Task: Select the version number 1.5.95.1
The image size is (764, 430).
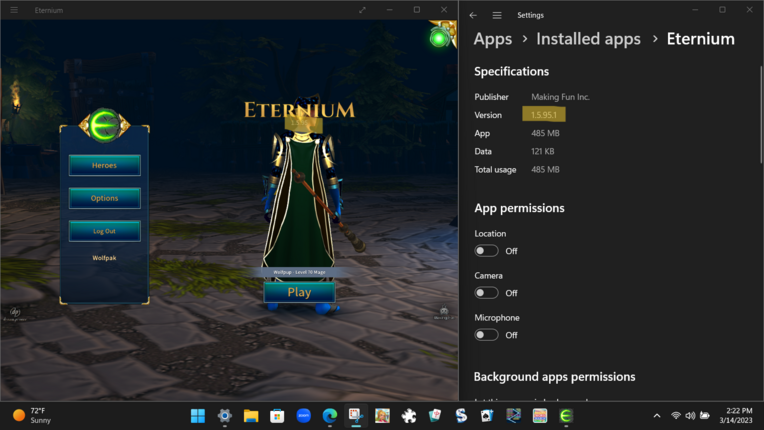Action: [544, 115]
